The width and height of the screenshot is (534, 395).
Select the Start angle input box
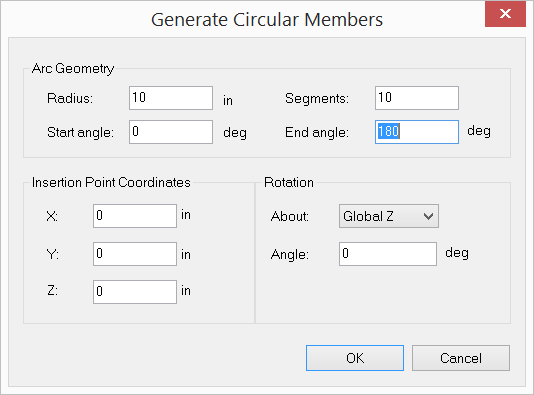click(x=171, y=132)
